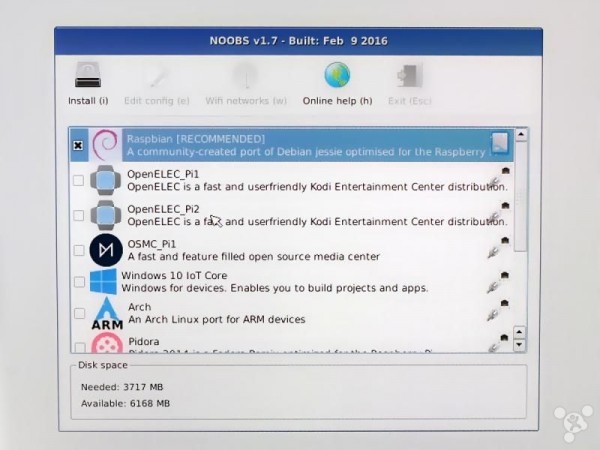Click the Arch ARM logo icon
Viewport: 600px width, 450px height.
[x=106, y=314]
